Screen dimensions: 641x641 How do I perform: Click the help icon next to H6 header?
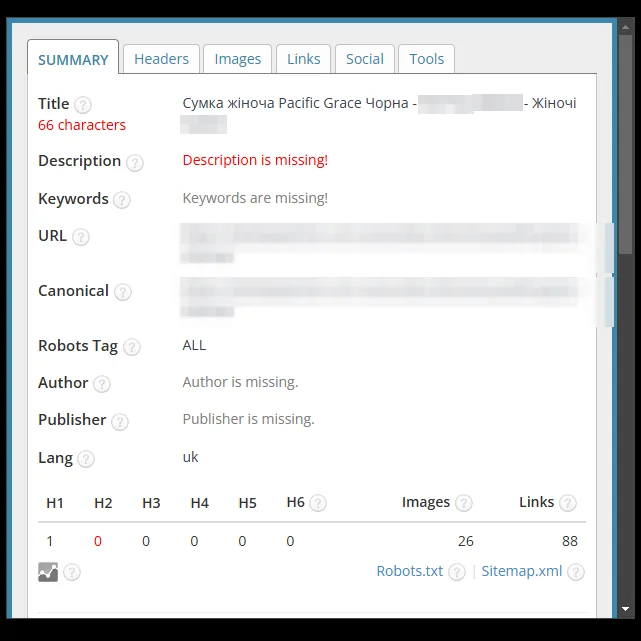pyautogui.click(x=318, y=503)
